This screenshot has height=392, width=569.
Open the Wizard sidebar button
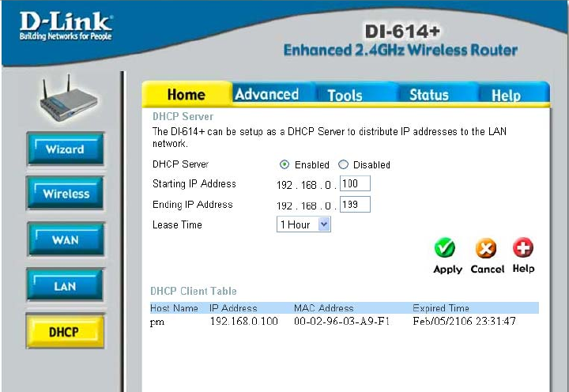tap(66, 149)
